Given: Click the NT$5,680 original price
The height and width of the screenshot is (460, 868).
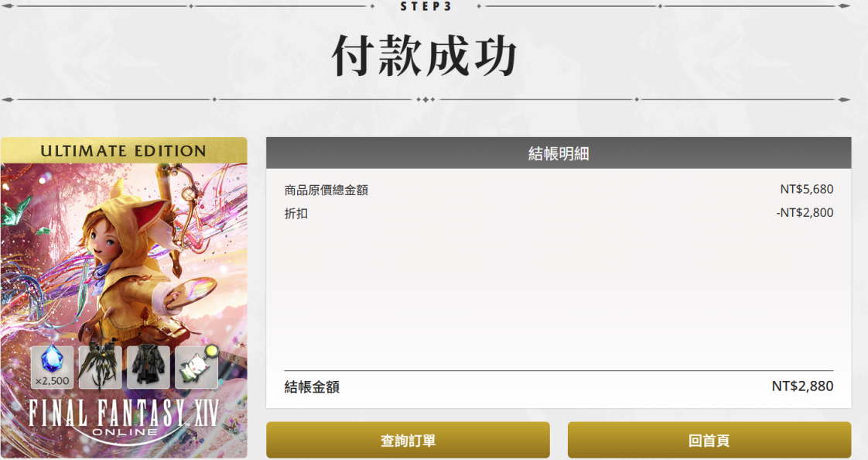Looking at the screenshot, I should (x=807, y=189).
